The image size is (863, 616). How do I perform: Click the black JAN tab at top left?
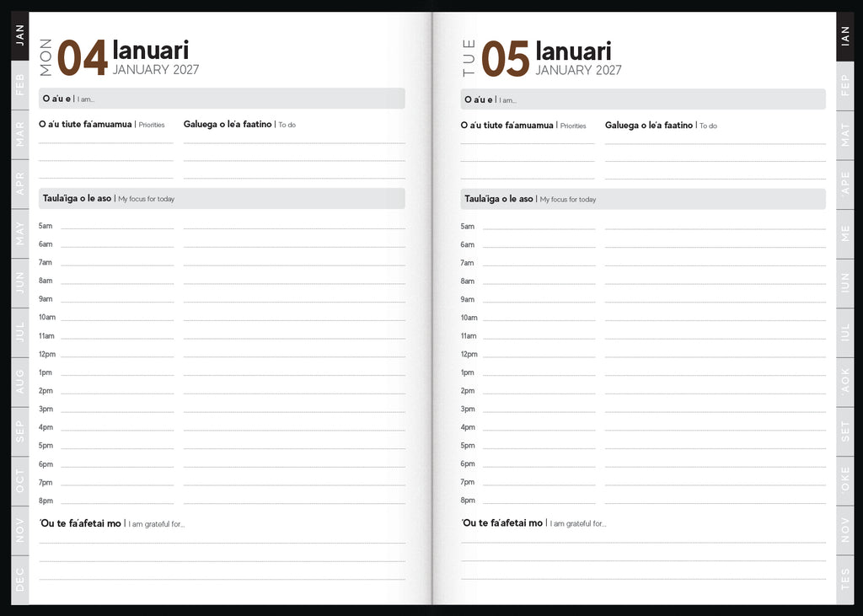pos(20,35)
